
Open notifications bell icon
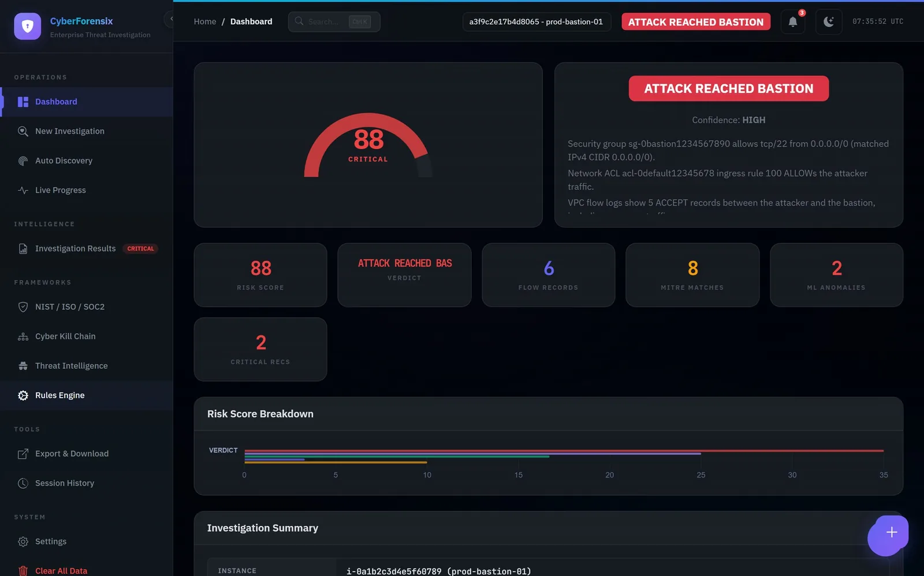[x=793, y=22]
